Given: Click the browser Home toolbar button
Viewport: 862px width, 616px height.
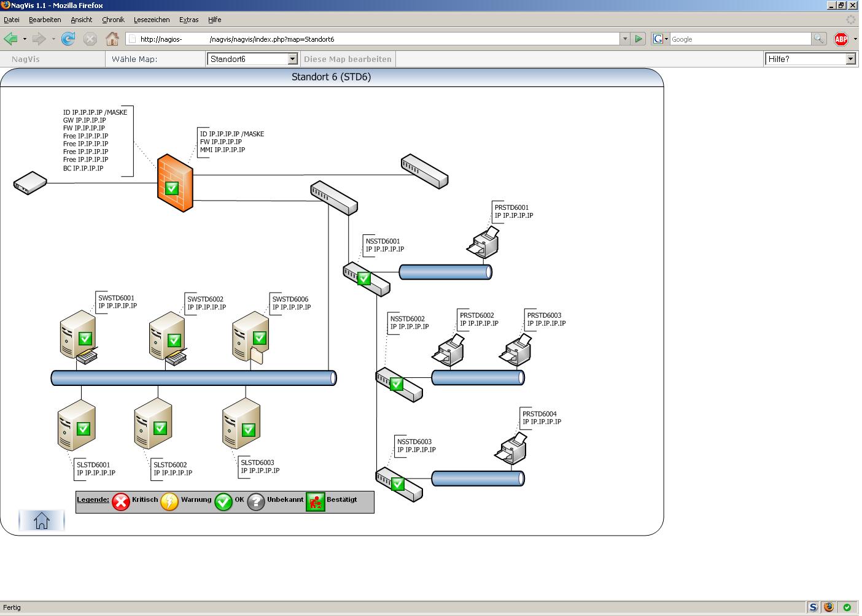Looking at the screenshot, I should point(112,39).
